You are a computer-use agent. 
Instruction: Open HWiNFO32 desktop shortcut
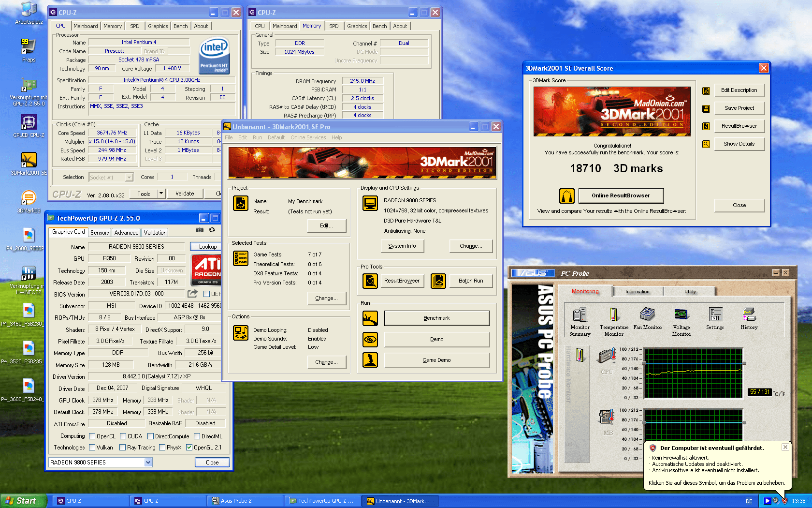click(x=29, y=281)
